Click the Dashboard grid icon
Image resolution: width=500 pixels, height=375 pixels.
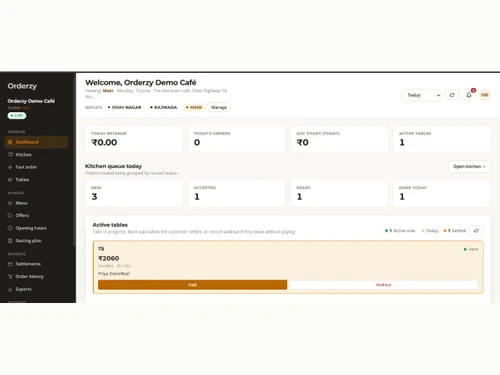(x=10, y=142)
